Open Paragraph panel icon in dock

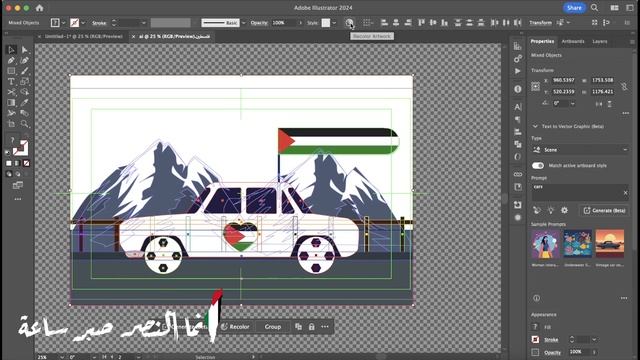[x=518, y=120]
